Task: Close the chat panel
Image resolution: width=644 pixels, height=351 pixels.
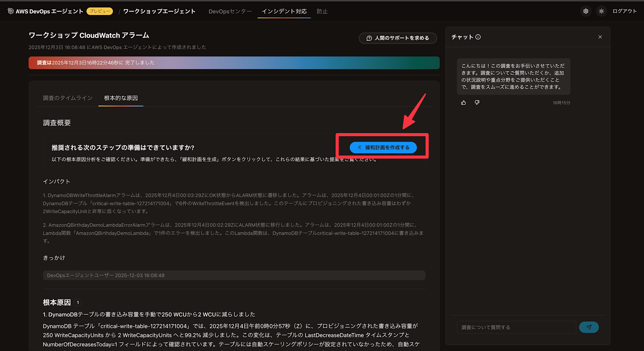Action: tap(600, 37)
